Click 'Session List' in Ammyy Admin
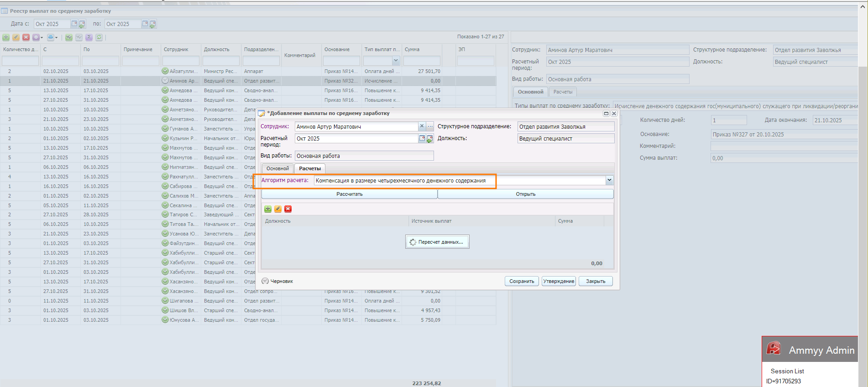Image resolution: width=868 pixels, height=387 pixels. (787, 371)
